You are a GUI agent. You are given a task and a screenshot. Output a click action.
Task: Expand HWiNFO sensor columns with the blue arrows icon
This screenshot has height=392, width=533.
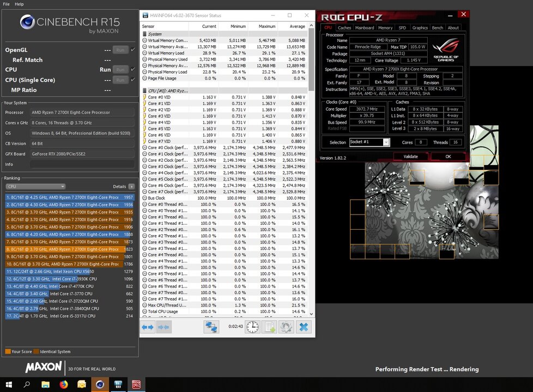point(148,327)
